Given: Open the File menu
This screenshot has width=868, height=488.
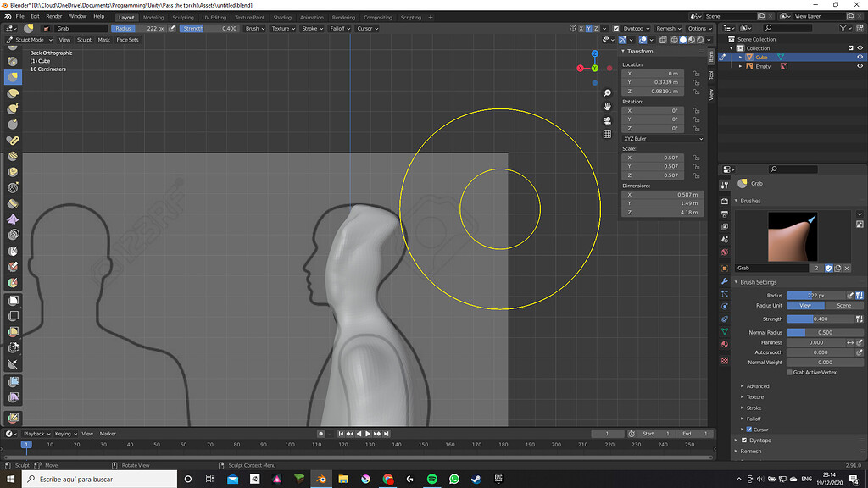Looking at the screenshot, I should tap(20, 17).
